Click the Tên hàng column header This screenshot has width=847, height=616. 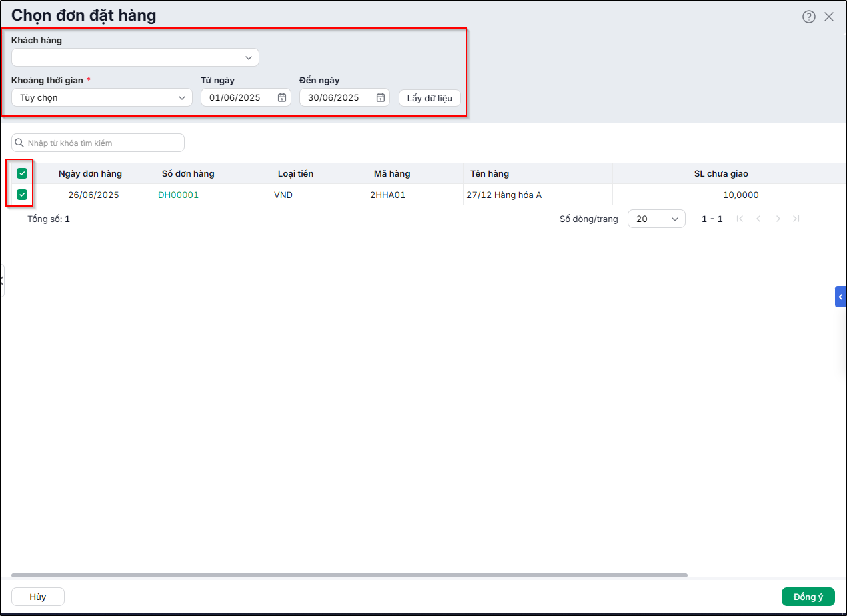point(538,173)
